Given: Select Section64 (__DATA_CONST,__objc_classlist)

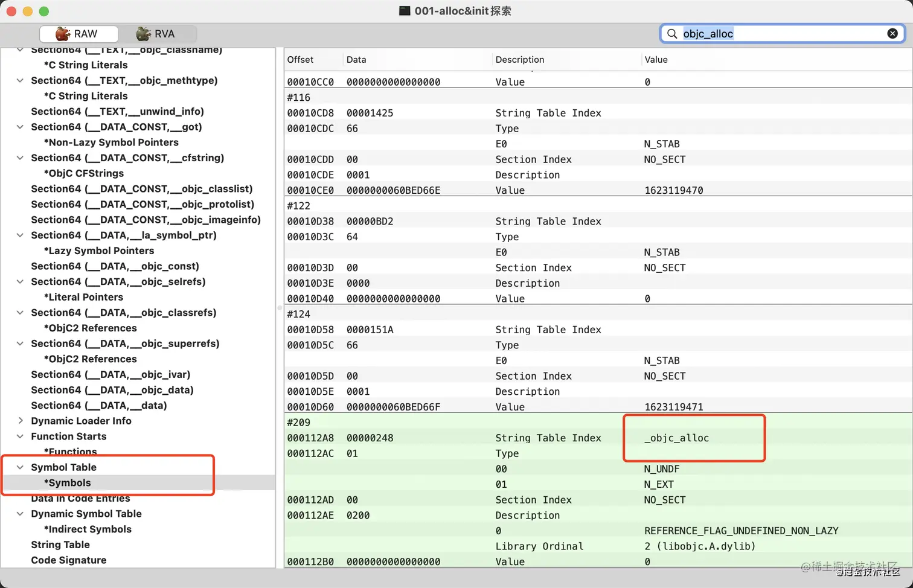Looking at the screenshot, I should [x=142, y=189].
